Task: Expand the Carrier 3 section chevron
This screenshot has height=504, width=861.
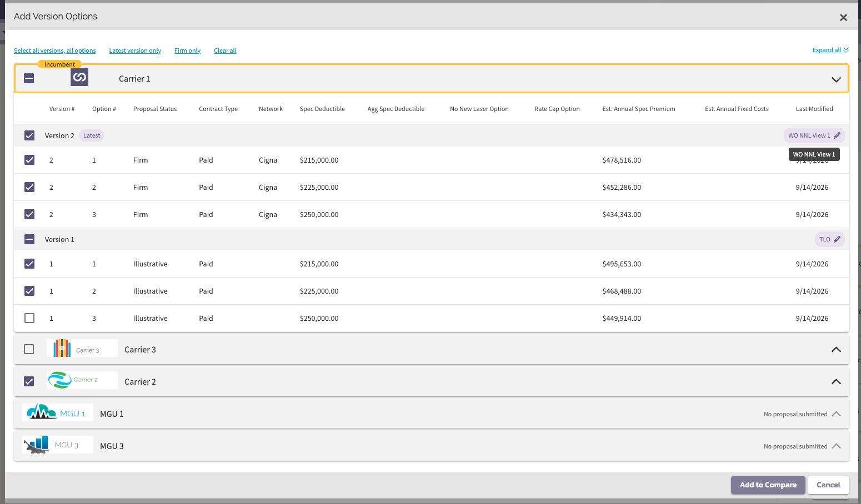Action: tap(836, 349)
